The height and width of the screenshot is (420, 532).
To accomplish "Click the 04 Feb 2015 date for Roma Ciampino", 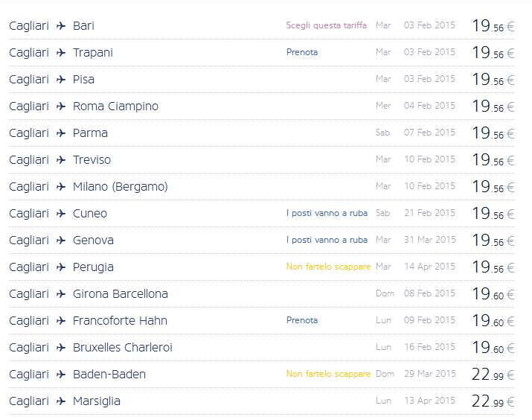I will 429,106.
